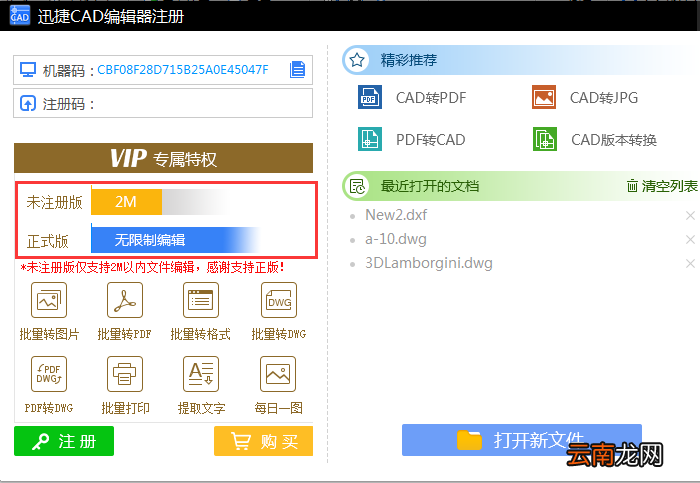This screenshot has height=483, width=700.
Task: Click the 注册码 input field
Action: [163, 104]
